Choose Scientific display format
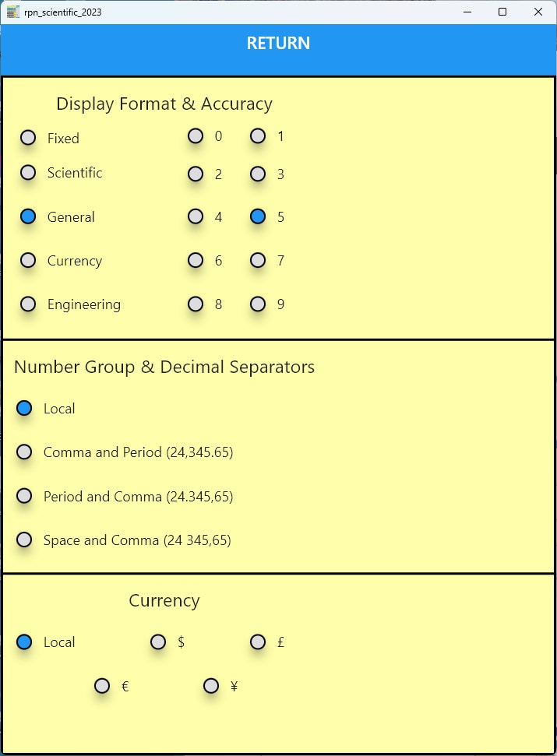This screenshot has height=756, width=557. pyautogui.click(x=28, y=173)
